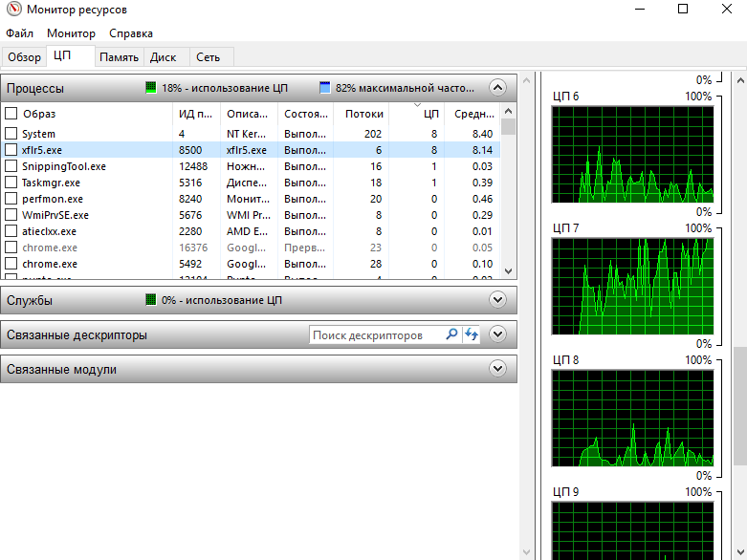Click the refresh arrows icon next to search

[472, 334]
